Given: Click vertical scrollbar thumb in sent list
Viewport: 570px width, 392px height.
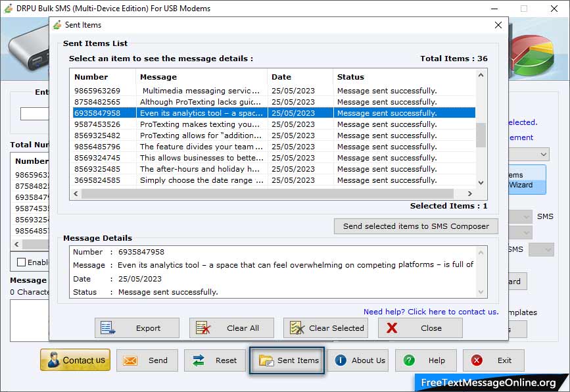Looking at the screenshot, I should pyautogui.click(x=481, y=135).
